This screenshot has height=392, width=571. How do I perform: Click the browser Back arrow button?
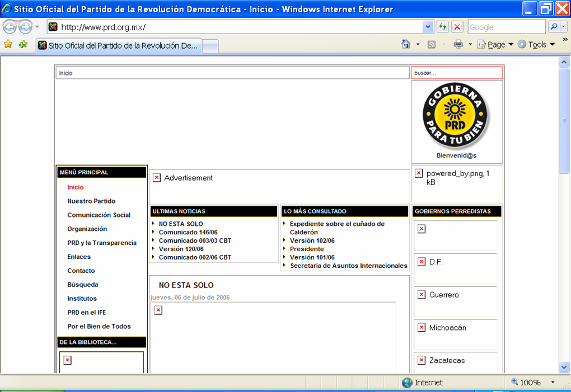[10, 26]
